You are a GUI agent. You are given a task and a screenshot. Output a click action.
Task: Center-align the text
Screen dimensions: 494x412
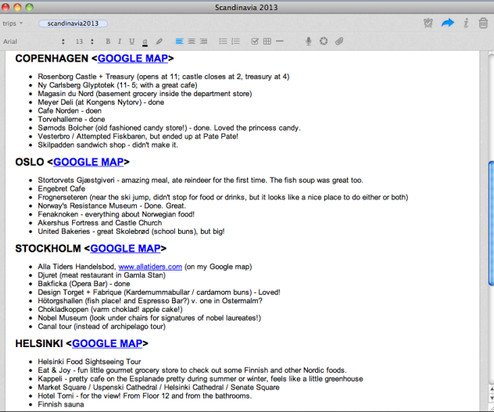click(x=191, y=41)
